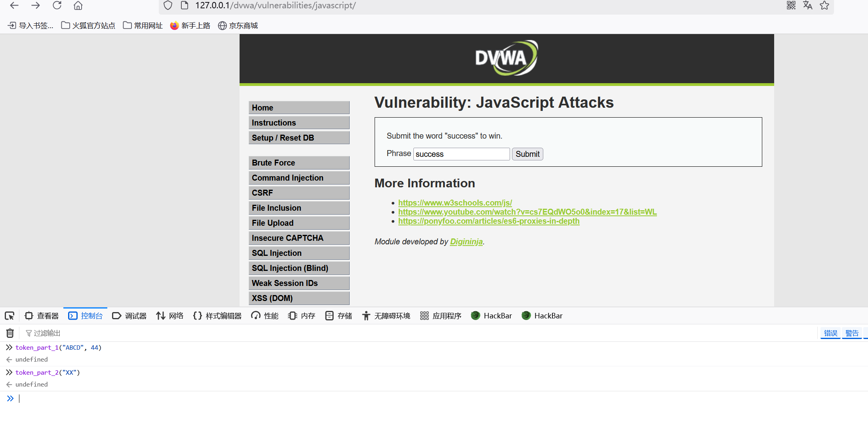Image resolution: width=868 pixels, height=440 pixels.
Task: Open the 火狐官方站点 bookmarks folder
Action: tap(88, 26)
